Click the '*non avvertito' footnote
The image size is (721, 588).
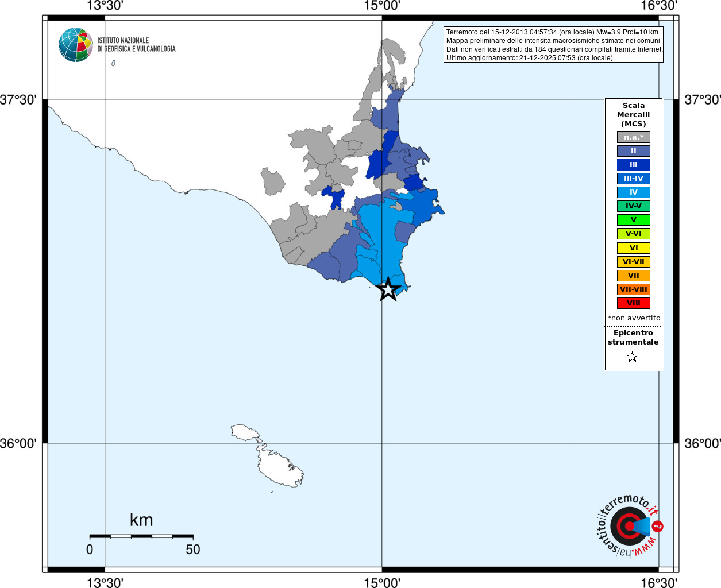click(x=634, y=318)
